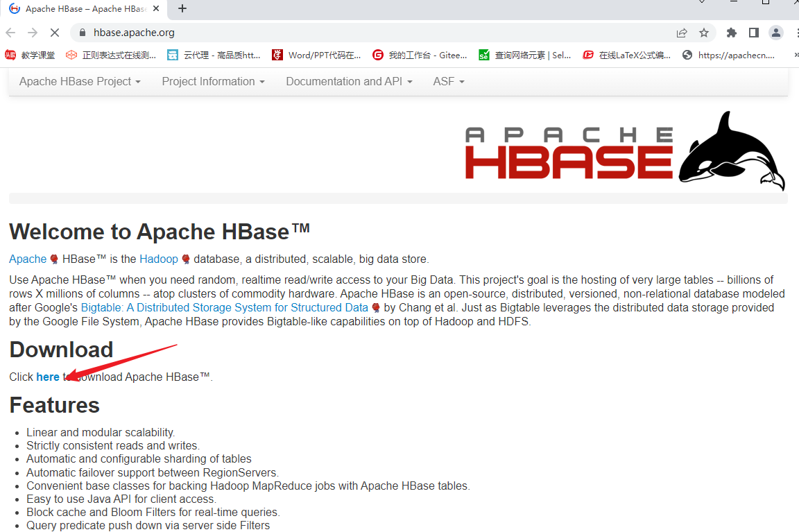Expand the Project Information menu
This screenshot has width=799, height=532.
coord(214,82)
